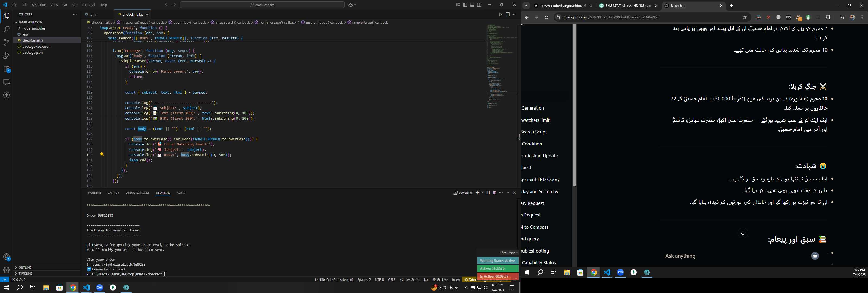Split the editor to the right
This screenshot has width=868, height=293.
pyautogui.click(x=508, y=14)
